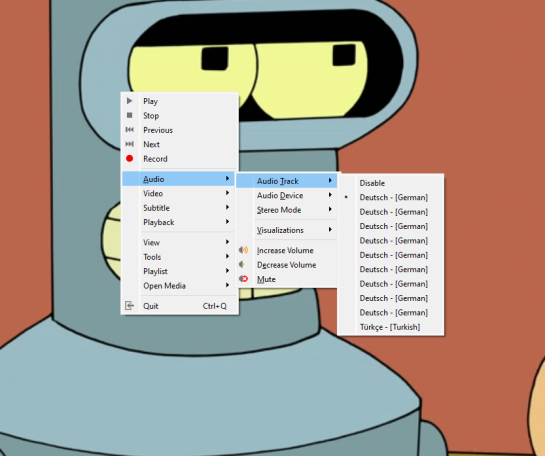Choose Disable in the audio track list
This screenshot has height=456, width=545.
tap(390, 183)
